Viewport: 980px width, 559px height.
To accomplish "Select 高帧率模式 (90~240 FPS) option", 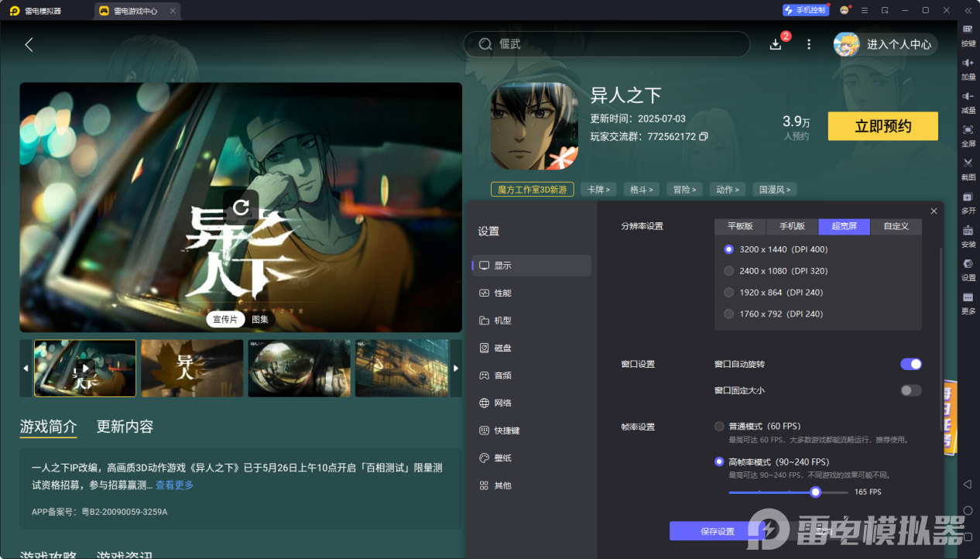I will (x=771, y=462).
